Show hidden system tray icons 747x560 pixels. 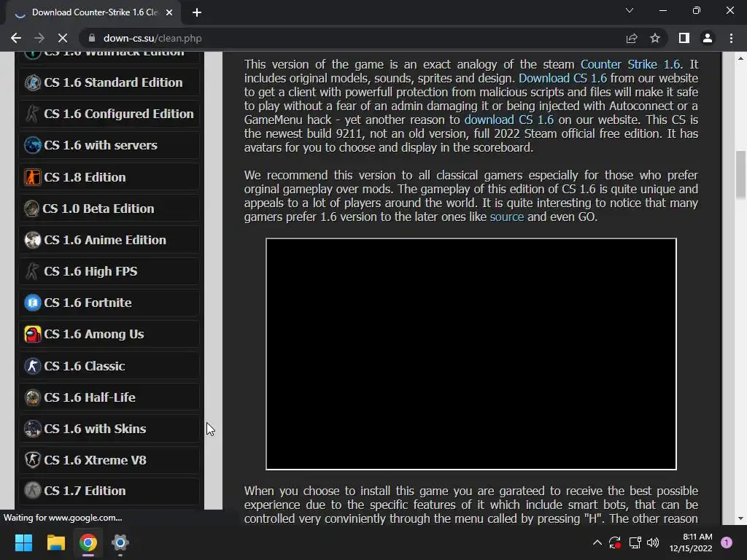[x=597, y=542]
